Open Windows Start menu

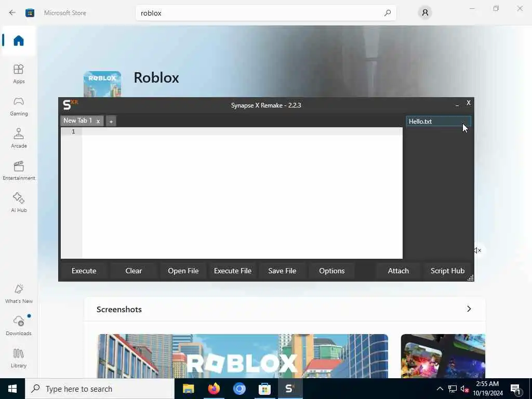pyautogui.click(x=12, y=389)
